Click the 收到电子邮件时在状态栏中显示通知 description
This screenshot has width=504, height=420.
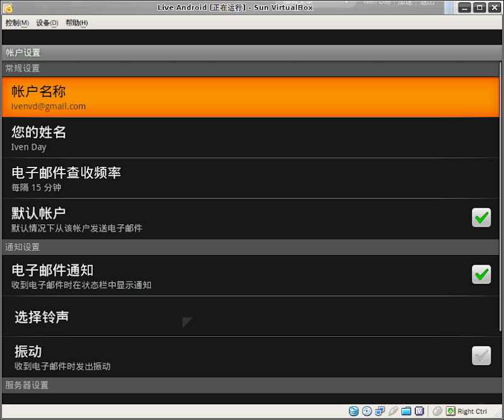[x=81, y=285]
